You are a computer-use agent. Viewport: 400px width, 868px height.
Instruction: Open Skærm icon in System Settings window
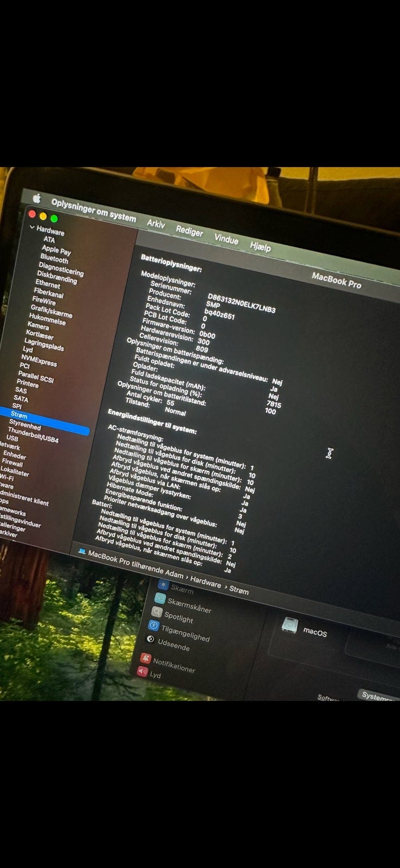pyautogui.click(x=163, y=584)
